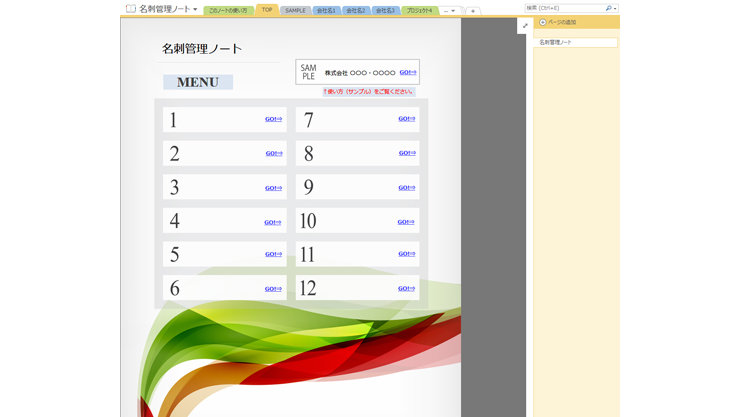Select the TOP section tab
This screenshot has width=740, height=417.
pos(267,9)
